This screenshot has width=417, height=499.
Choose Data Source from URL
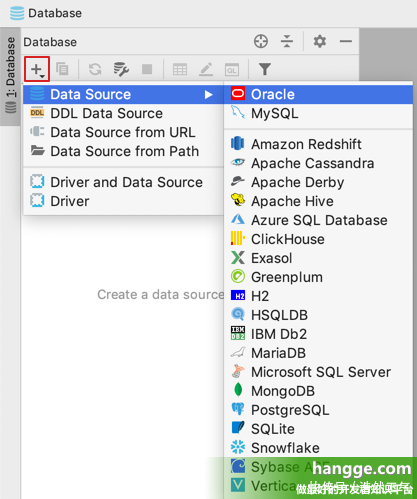[123, 132]
